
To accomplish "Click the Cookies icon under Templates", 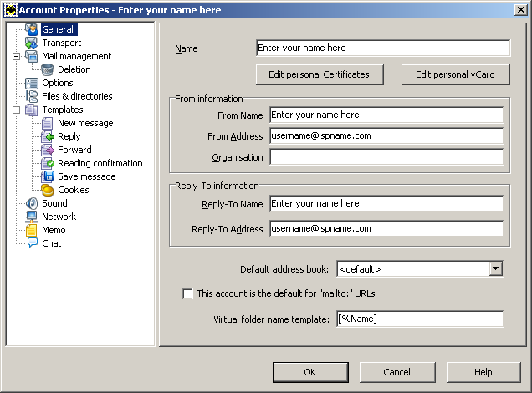I will coord(48,190).
